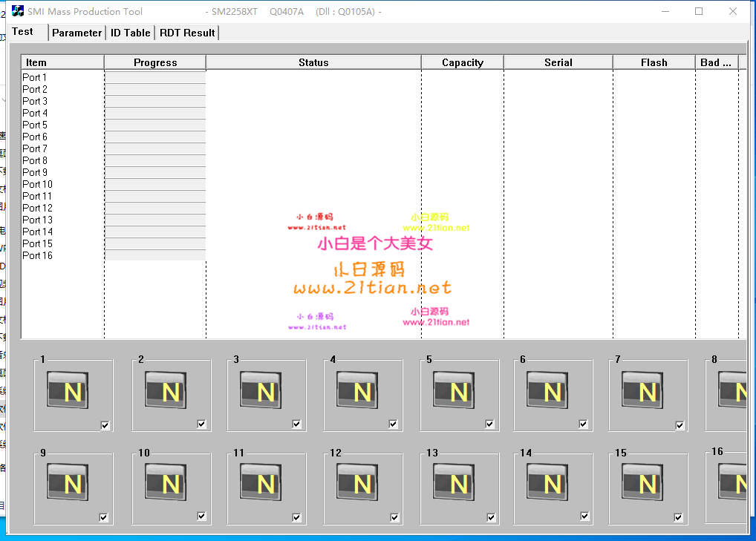The height and width of the screenshot is (541, 756).
Task: Click the Flash column header
Action: (654, 62)
